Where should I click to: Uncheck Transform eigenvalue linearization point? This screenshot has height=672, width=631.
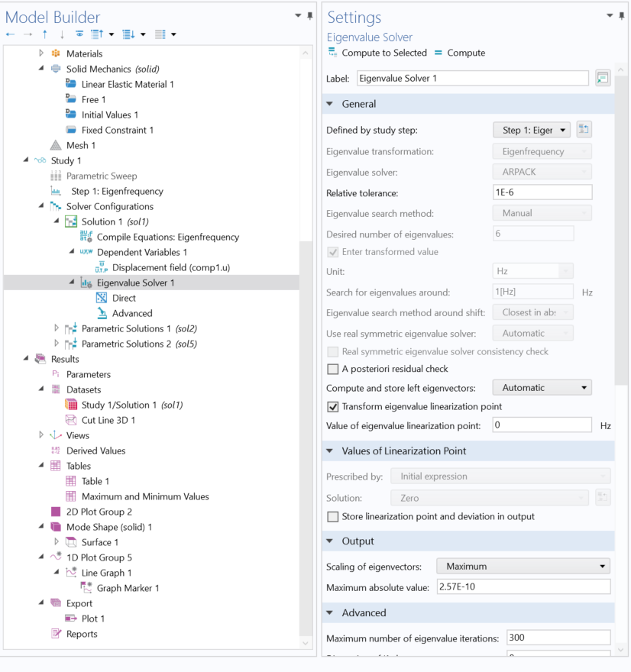click(x=332, y=406)
